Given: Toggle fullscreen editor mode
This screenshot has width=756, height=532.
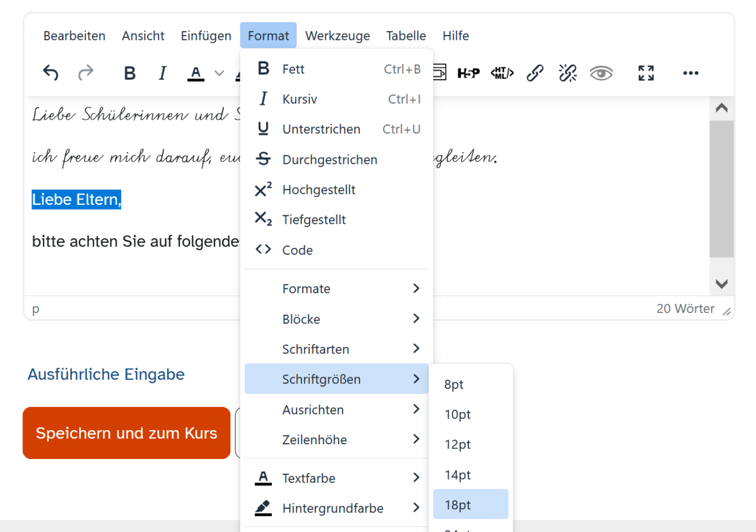Looking at the screenshot, I should [645, 73].
